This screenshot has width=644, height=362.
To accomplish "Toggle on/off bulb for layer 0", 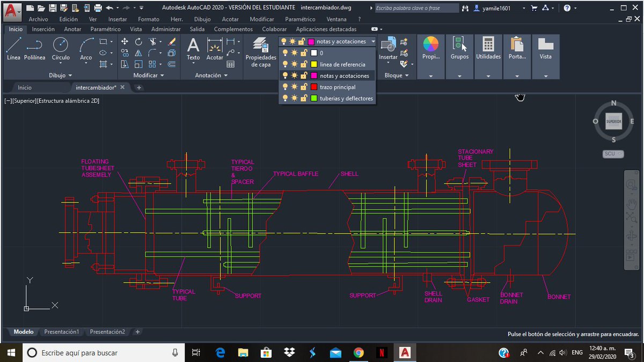I will pyautogui.click(x=285, y=53).
